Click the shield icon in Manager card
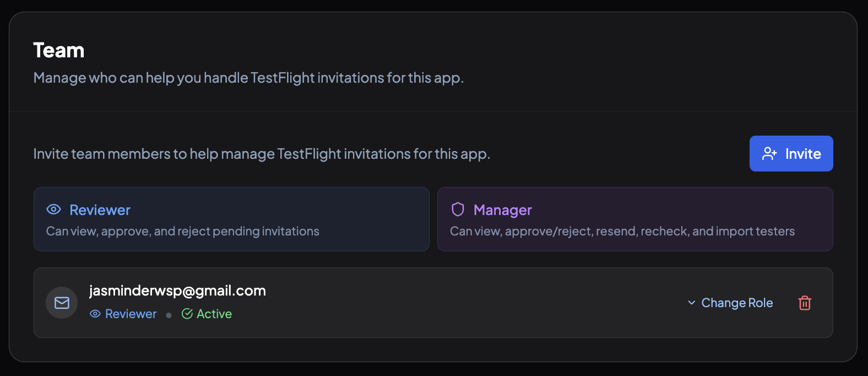 tap(458, 210)
